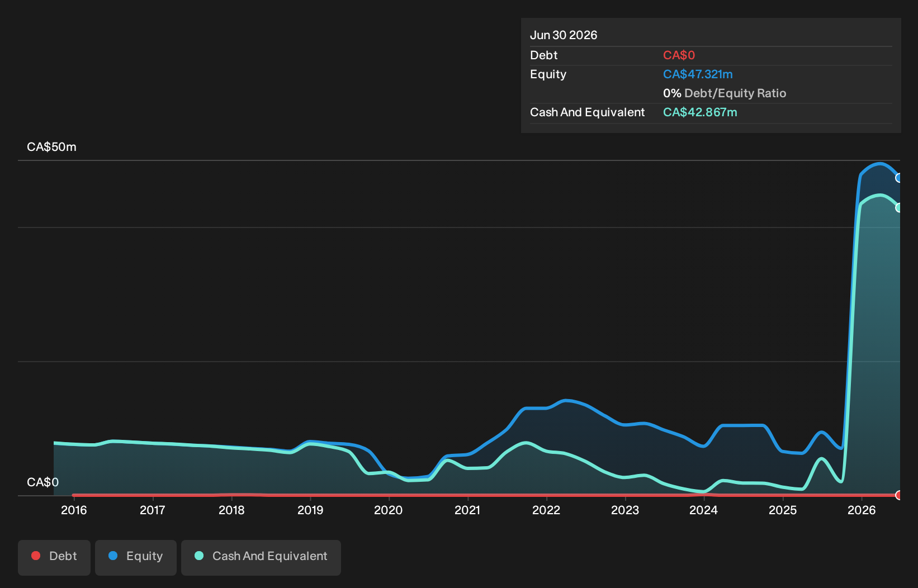Select the red Debt endpoint marker
Viewport: 918px width, 588px height.
pyautogui.click(x=899, y=495)
